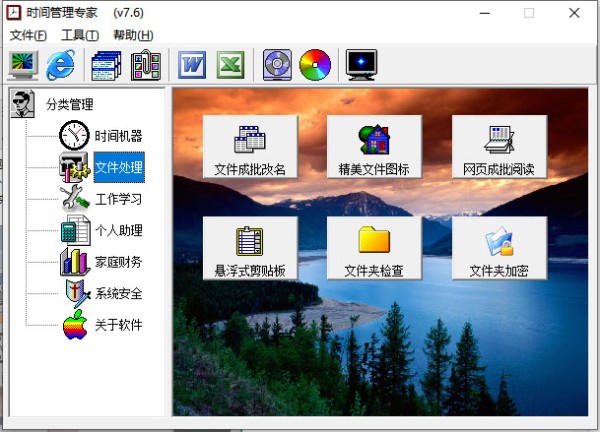Open the 文件(F) menu
This screenshot has height=432, width=600.
[28, 35]
